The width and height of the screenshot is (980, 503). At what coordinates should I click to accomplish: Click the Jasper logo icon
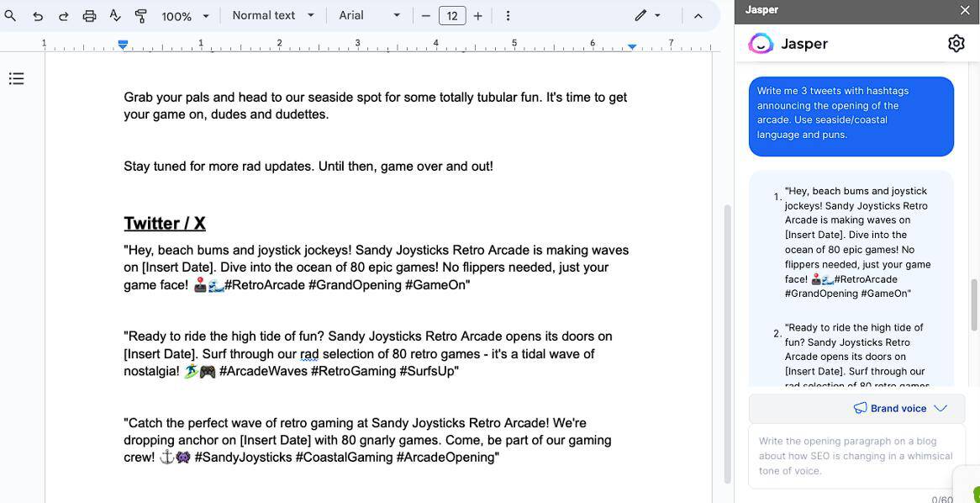pyautogui.click(x=761, y=44)
